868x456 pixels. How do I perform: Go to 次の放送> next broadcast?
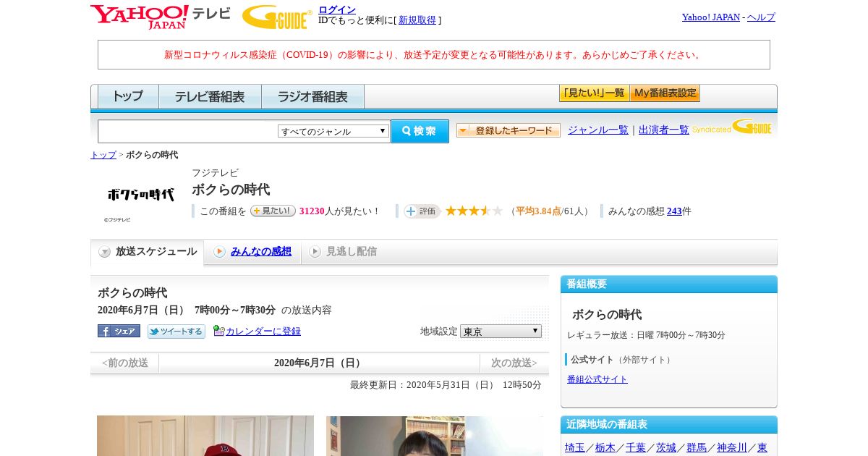tap(514, 363)
